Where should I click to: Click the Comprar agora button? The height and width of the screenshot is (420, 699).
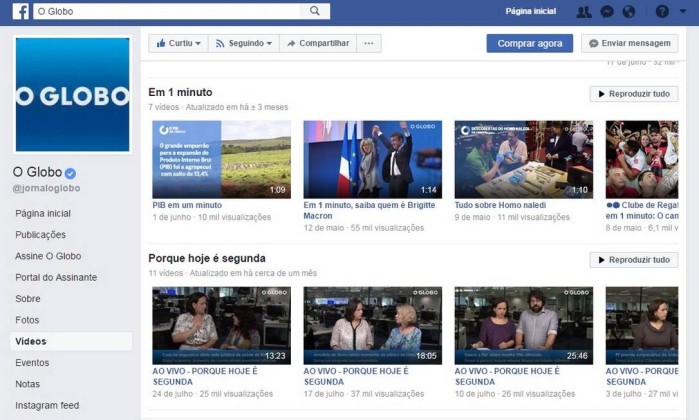click(x=529, y=43)
